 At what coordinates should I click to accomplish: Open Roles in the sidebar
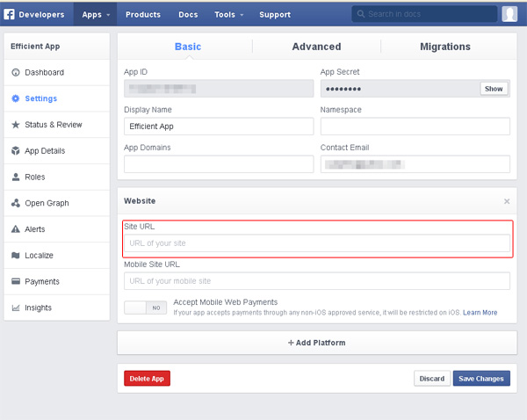pyautogui.click(x=57, y=177)
